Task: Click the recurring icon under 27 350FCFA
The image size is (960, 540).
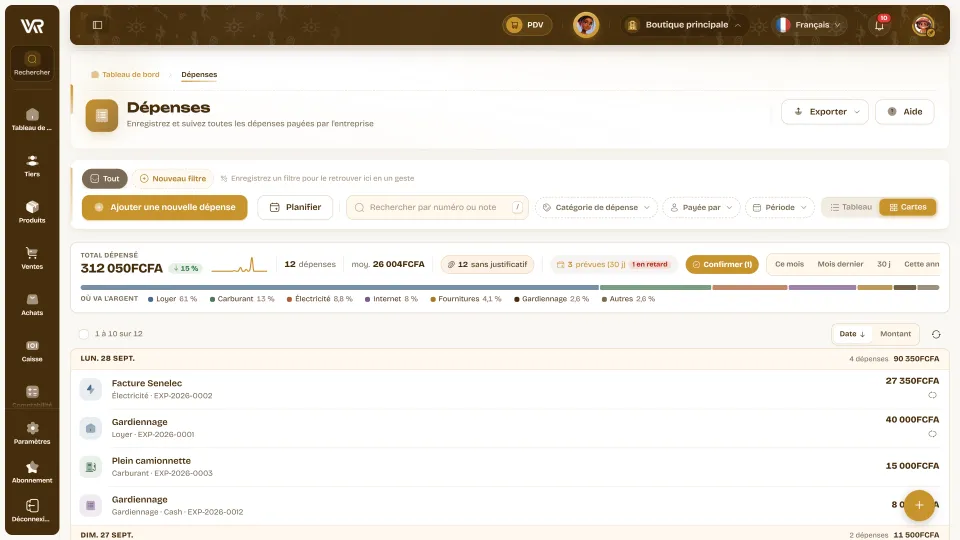Action: (932, 395)
